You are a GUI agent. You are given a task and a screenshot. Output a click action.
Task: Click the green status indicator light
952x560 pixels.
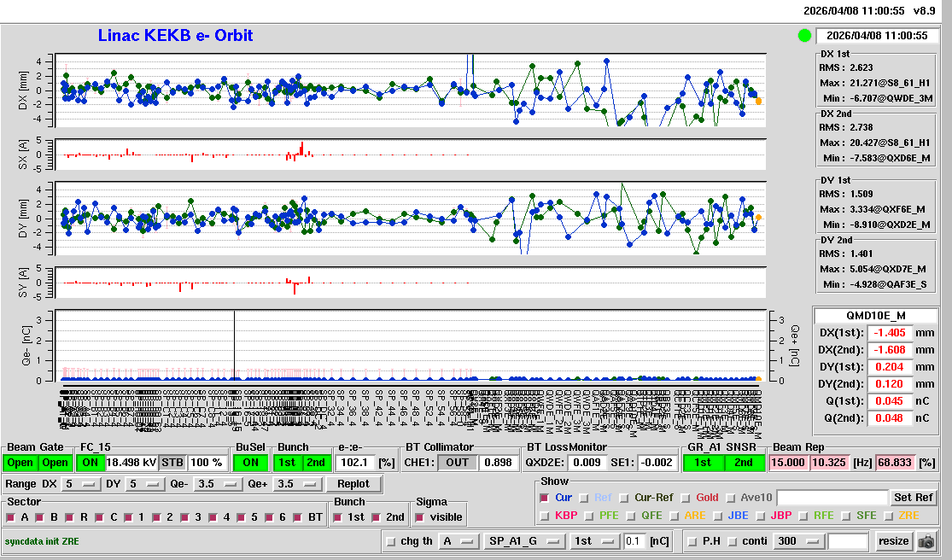[x=803, y=36]
